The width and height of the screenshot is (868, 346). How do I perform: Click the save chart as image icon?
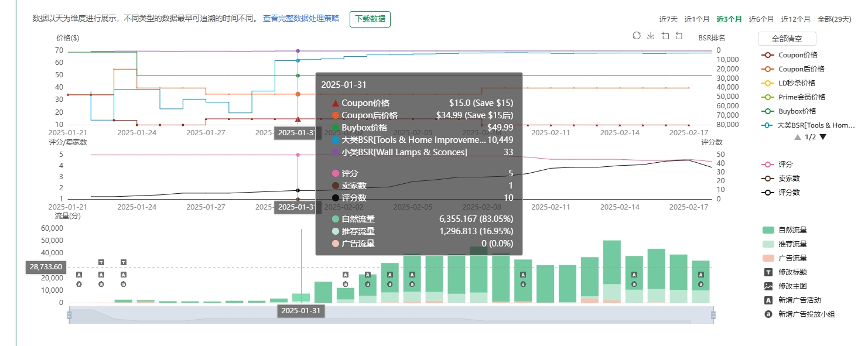coord(651,36)
